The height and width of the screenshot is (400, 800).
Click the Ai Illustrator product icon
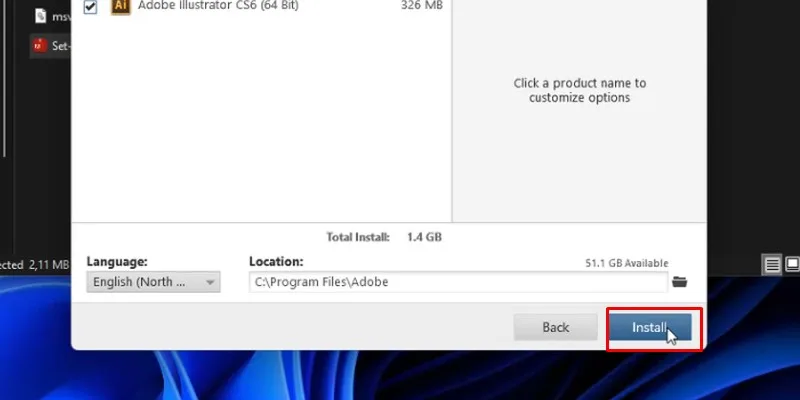pos(121,7)
